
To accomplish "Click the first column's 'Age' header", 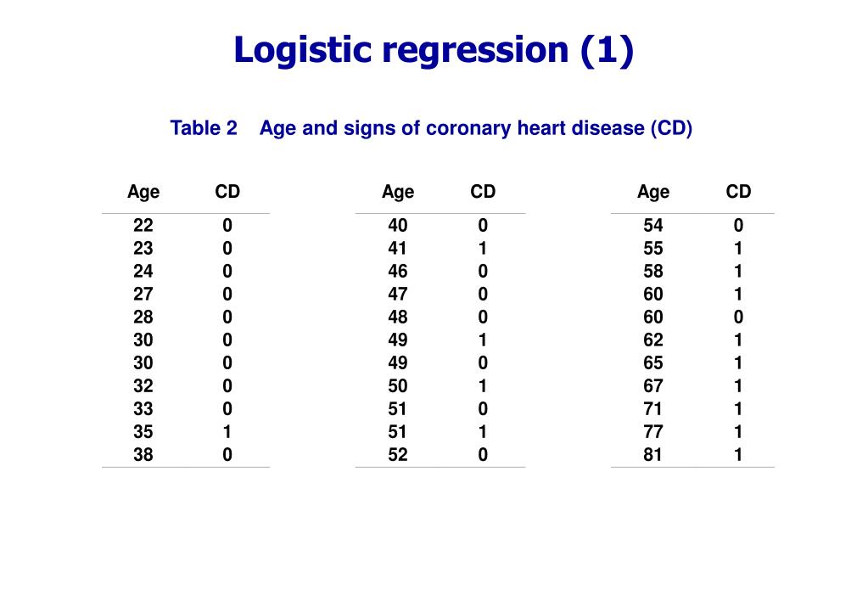I will coord(143,192).
